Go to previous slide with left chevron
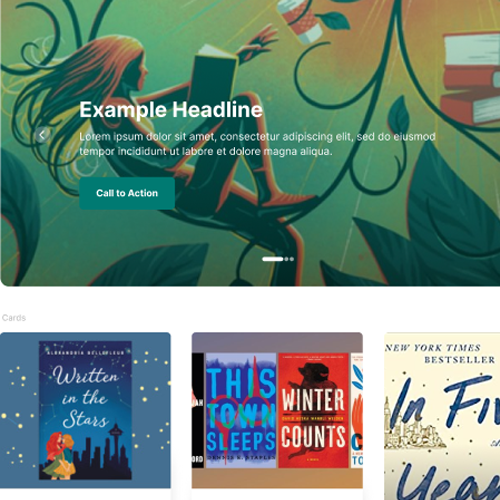Image resolution: width=500 pixels, height=500 pixels. [x=42, y=135]
